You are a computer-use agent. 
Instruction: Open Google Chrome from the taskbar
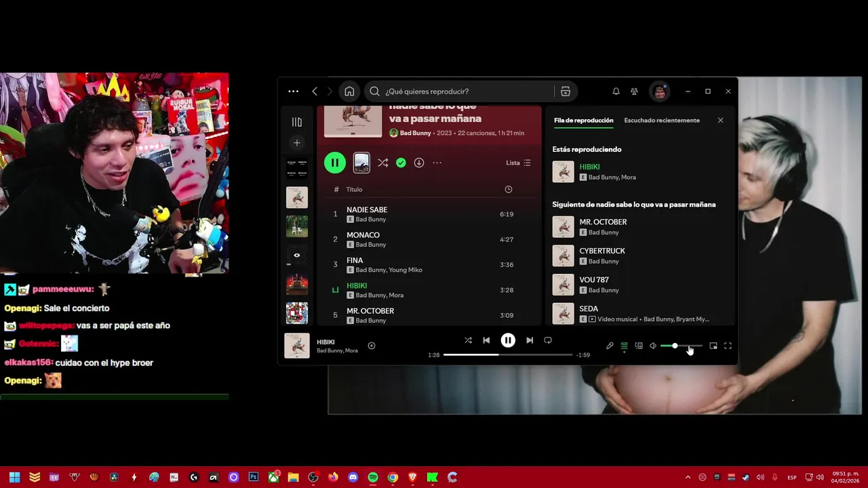click(392, 477)
